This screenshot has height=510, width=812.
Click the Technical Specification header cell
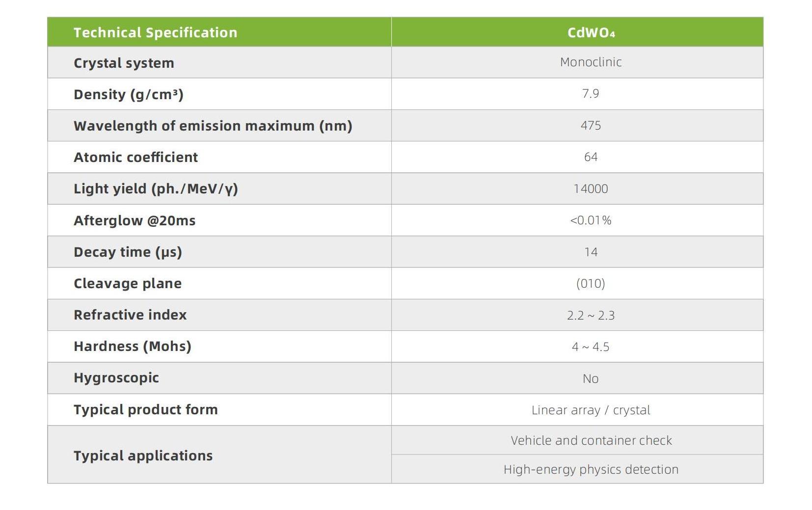click(155, 32)
